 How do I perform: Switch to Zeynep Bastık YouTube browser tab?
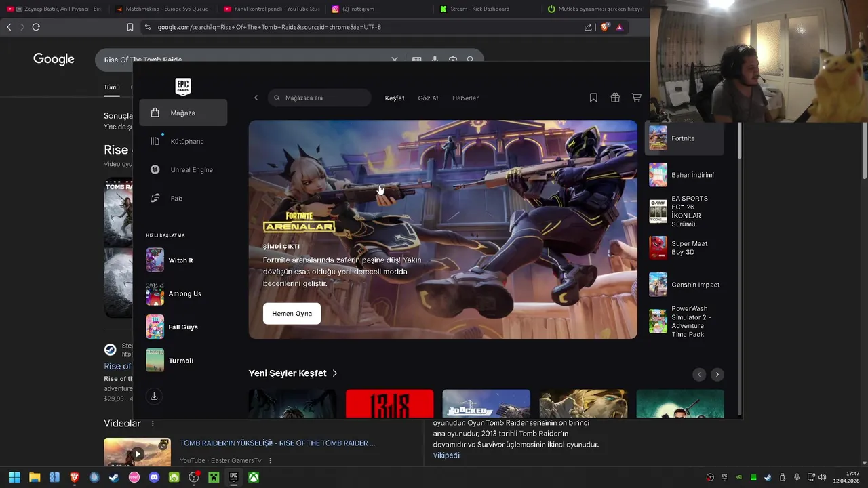(54, 9)
